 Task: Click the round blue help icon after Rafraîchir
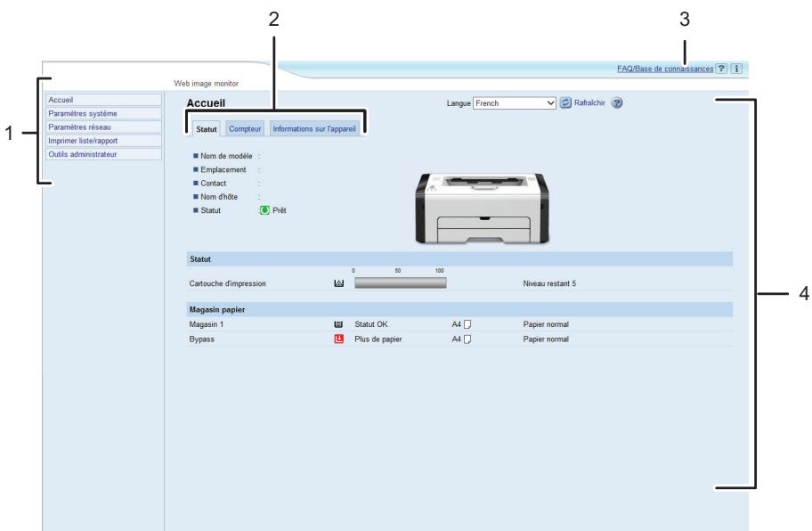tap(616, 102)
